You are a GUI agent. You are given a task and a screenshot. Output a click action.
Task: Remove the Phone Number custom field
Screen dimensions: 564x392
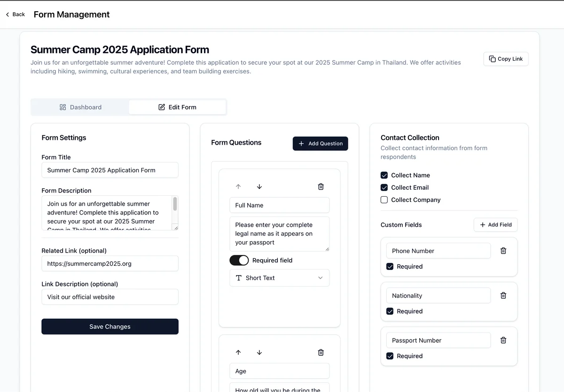click(503, 251)
